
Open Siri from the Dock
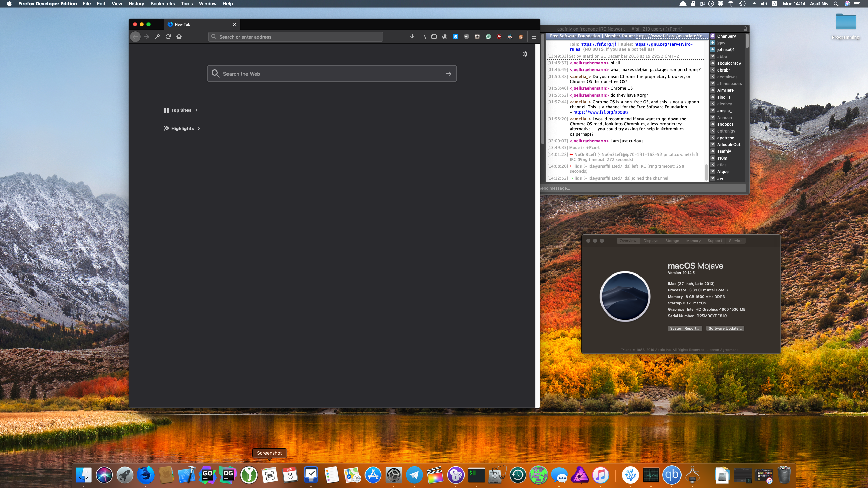pyautogui.click(x=104, y=475)
